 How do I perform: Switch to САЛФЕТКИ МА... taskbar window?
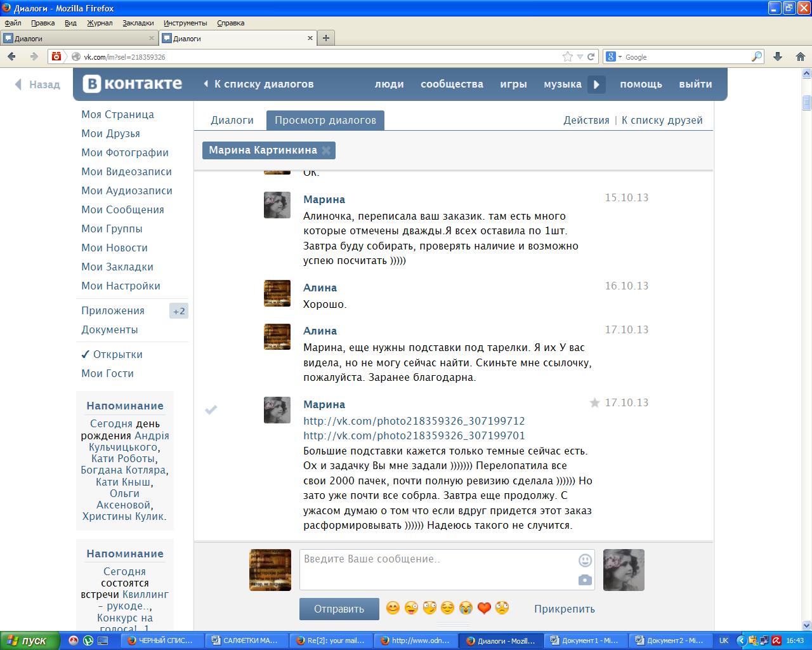247,640
